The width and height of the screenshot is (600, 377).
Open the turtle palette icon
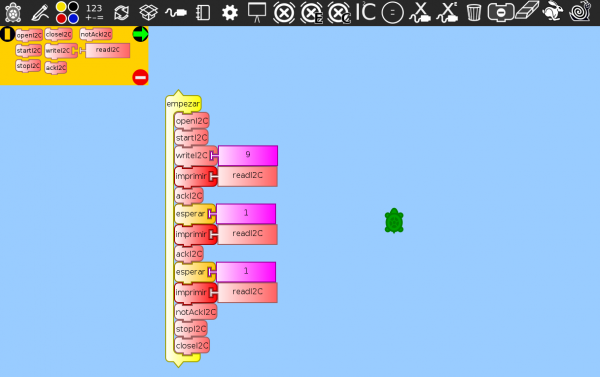[13, 12]
